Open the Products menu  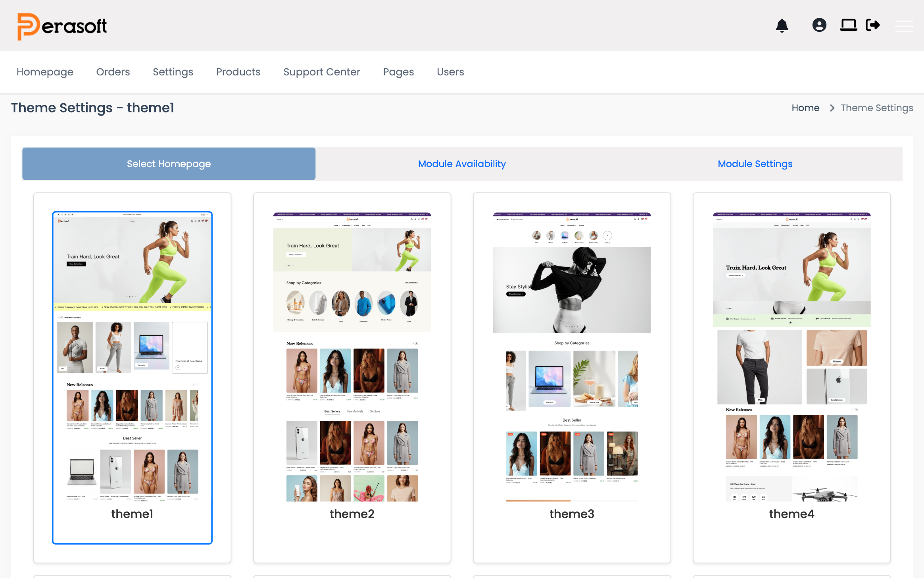coord(238,72)
